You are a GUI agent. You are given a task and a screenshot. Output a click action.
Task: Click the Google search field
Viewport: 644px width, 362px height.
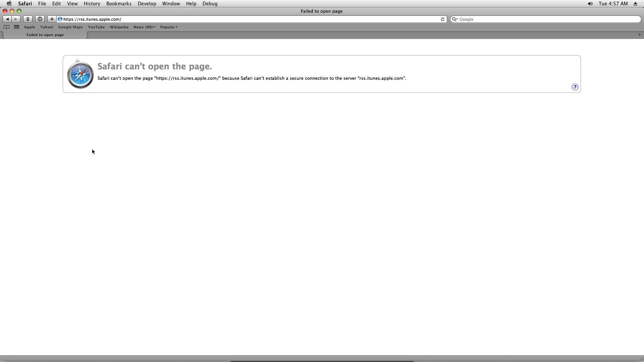click(546, 19)
